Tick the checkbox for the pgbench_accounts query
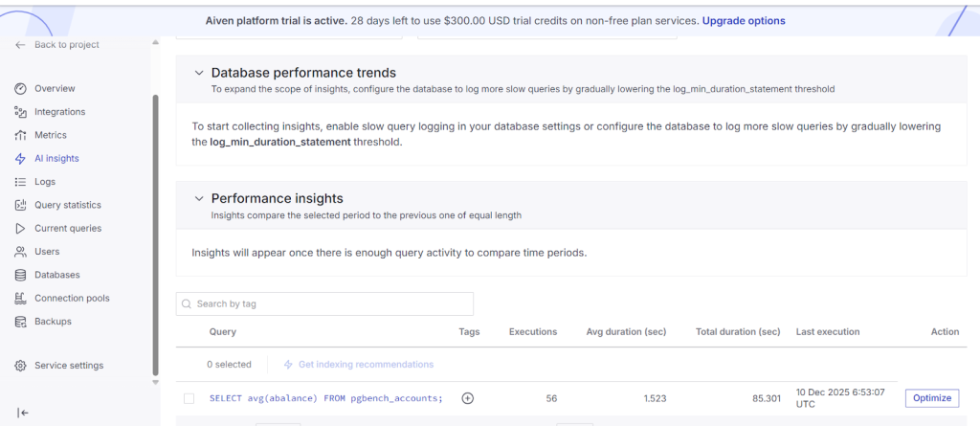Screen dimensions: 980x426 coord(189,398)
